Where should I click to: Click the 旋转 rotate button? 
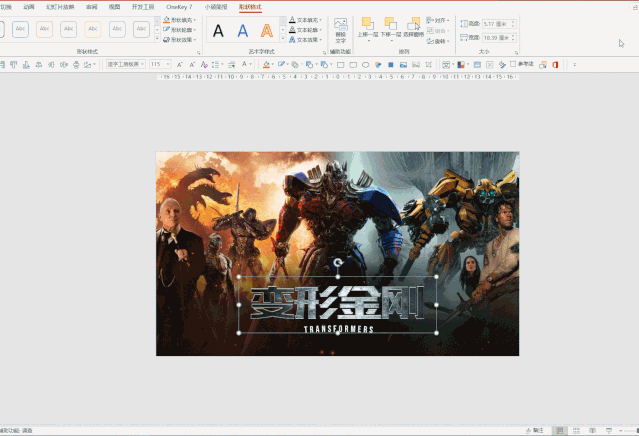point(437,40)
